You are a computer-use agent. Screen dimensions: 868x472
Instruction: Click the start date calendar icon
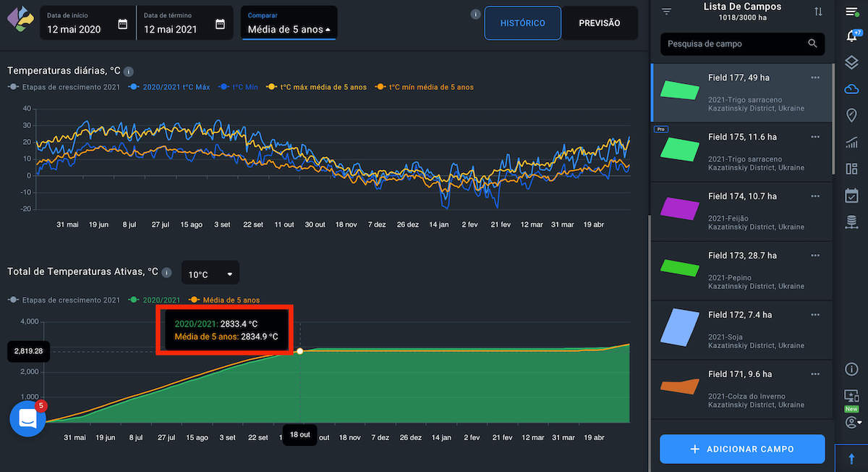pos(123,24)
